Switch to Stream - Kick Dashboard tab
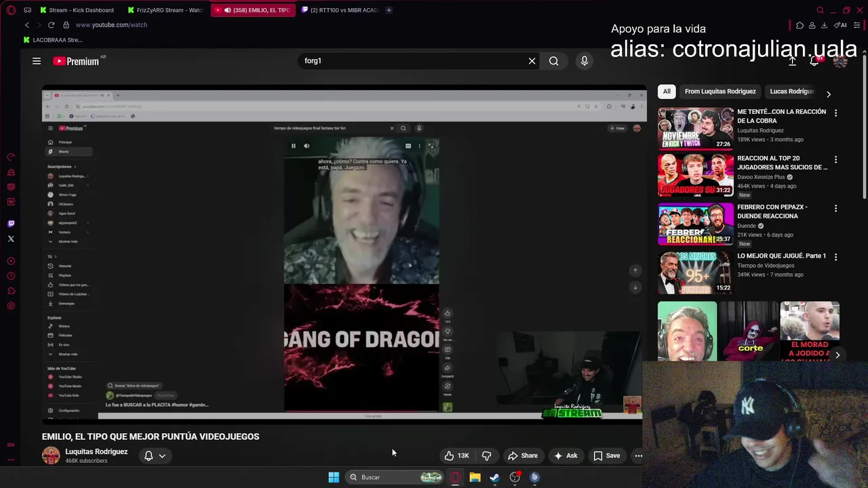The width and height of the screenshot is (868, 488). point(77,10)
